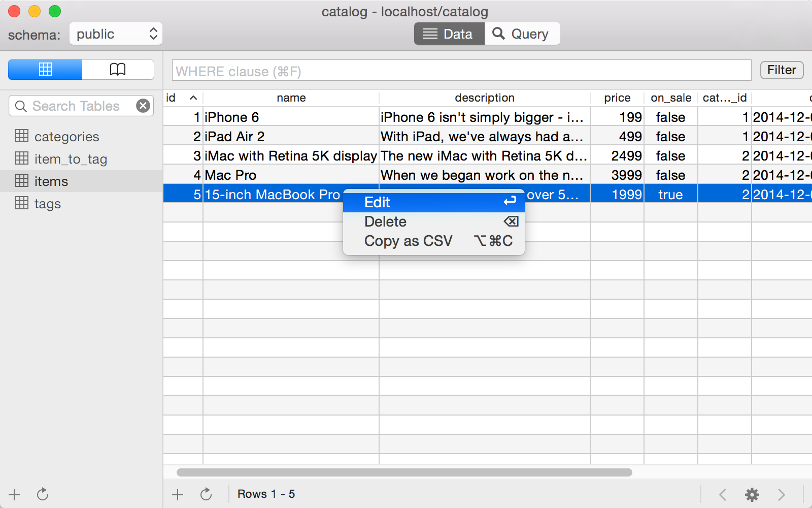The width and height of the screenshot is (812, 508).
Task: Select the table grid view icon
Action: coord(45,70)
